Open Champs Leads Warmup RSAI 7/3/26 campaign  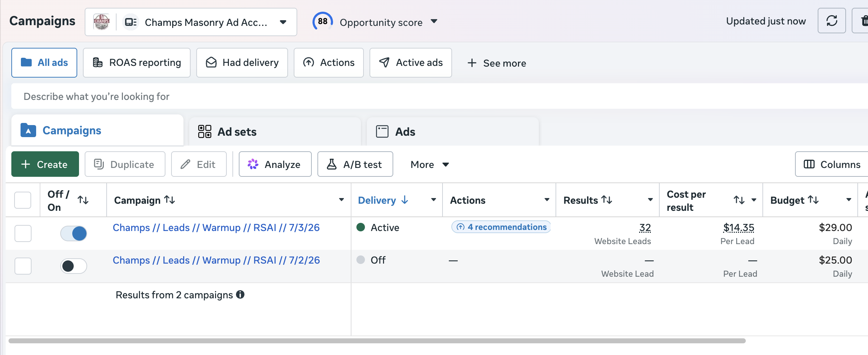[x=216, y=227]
